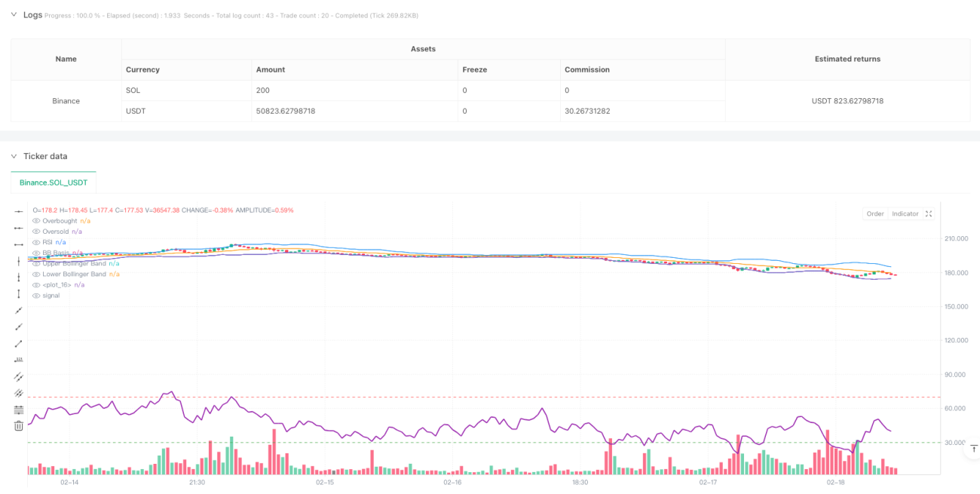Collapse the Logs section
The height and width of the screenshot is (494, 980).
pos(13,15)
